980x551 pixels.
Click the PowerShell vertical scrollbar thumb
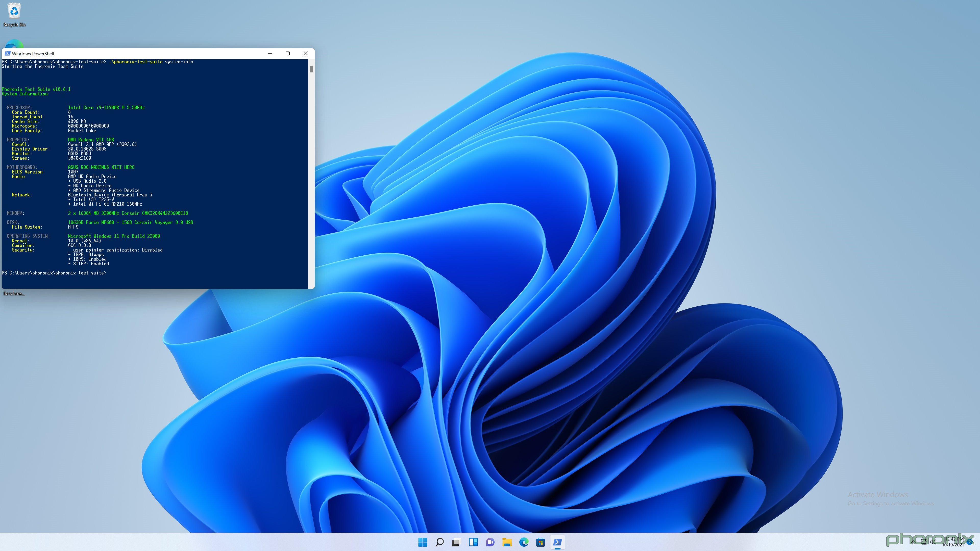[x=311, y=69]
